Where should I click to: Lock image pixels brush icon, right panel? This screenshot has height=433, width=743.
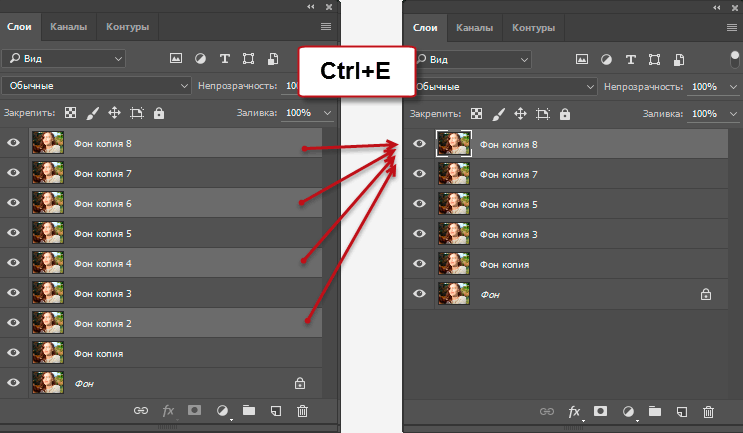499,114
